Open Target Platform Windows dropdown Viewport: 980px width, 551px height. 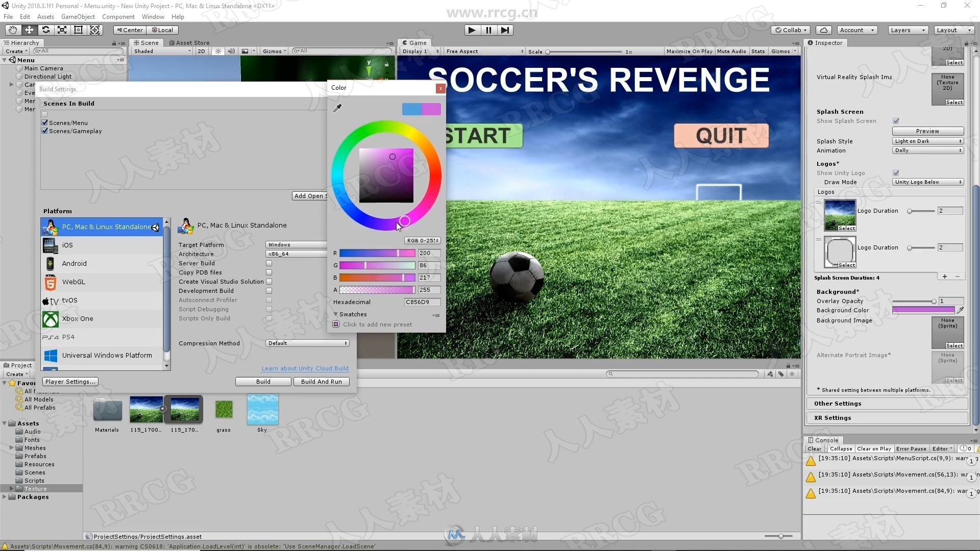(297, 245)
